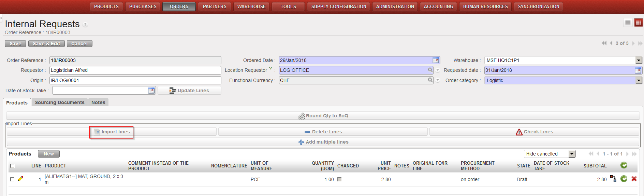Toggle the Changed checkbox on line 1
This screenshot has height=196, width=644.
339,179
